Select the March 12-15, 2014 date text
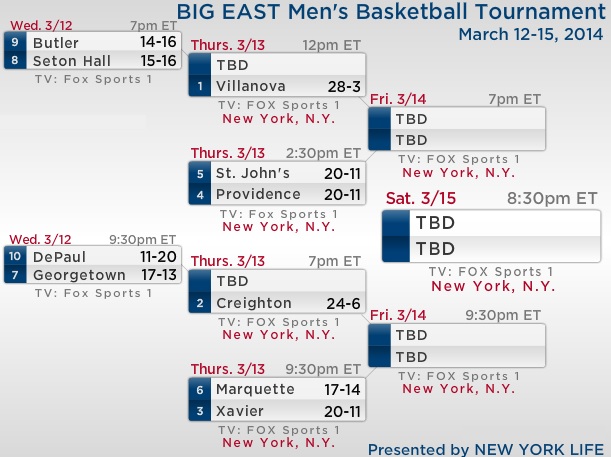The image size is (611, 457). point(531,34)
